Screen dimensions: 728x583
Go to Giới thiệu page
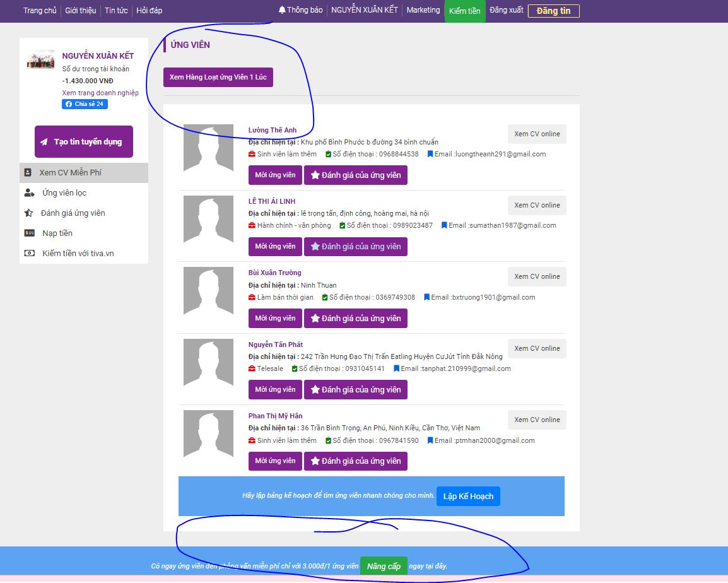(81, 11)
